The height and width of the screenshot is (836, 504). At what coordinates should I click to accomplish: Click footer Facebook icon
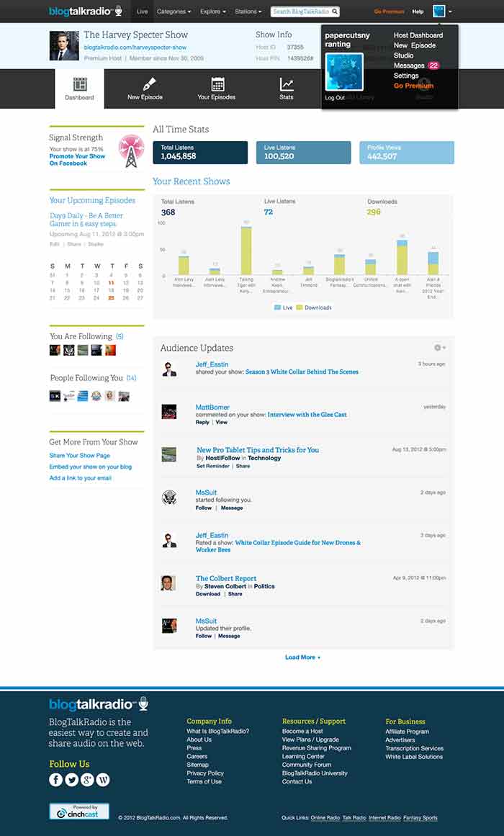pyautogui.click(x=56, y=780)
